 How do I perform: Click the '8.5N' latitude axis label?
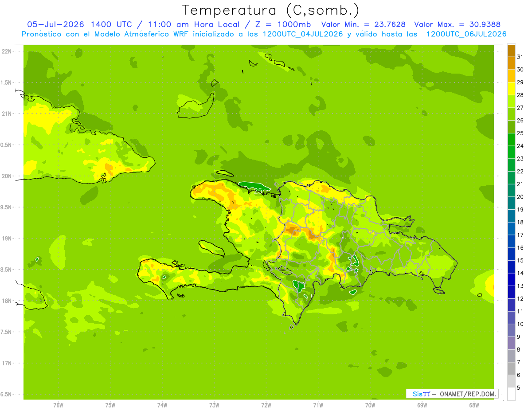coord(6,270)
